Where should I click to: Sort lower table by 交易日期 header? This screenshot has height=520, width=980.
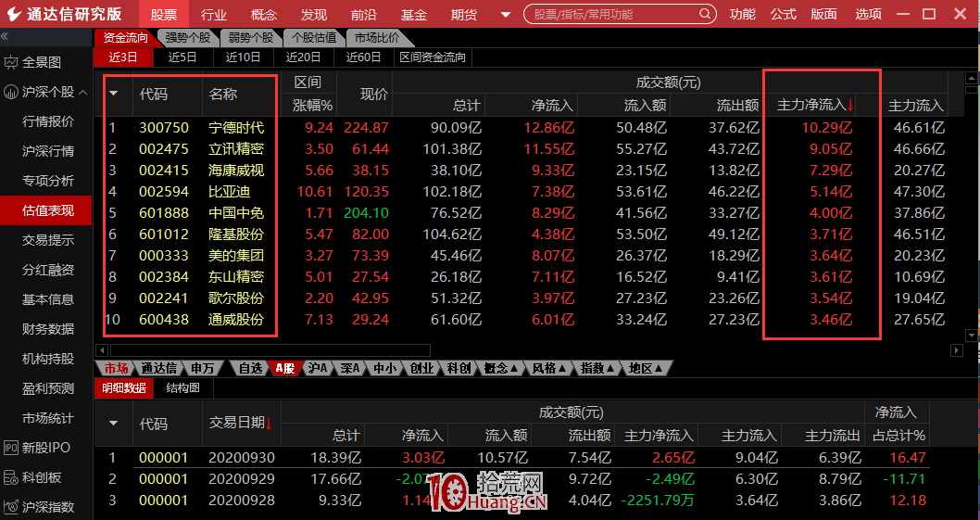point(241,423)
